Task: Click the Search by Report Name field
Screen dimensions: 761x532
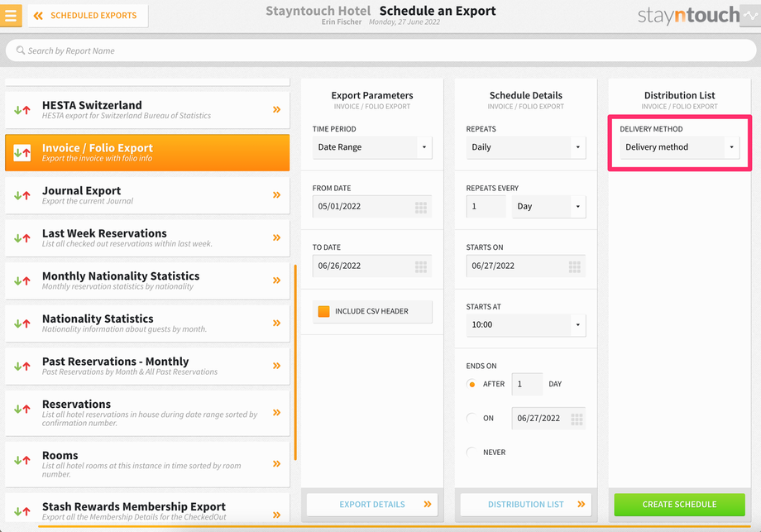Action: (380, 50)
